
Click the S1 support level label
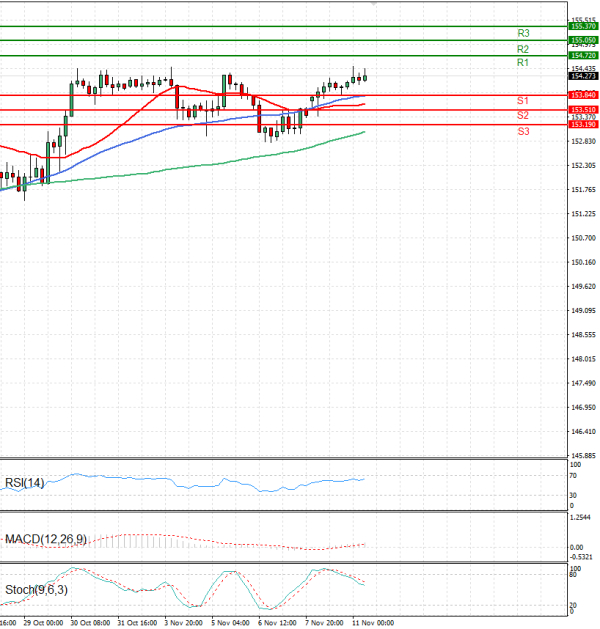point(522,101)
